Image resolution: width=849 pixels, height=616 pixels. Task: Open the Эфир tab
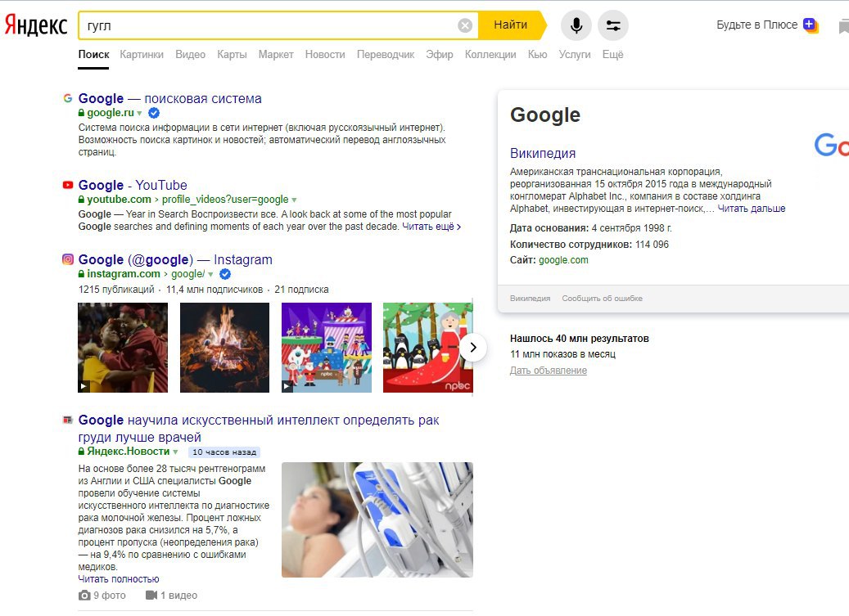[439, 55]
